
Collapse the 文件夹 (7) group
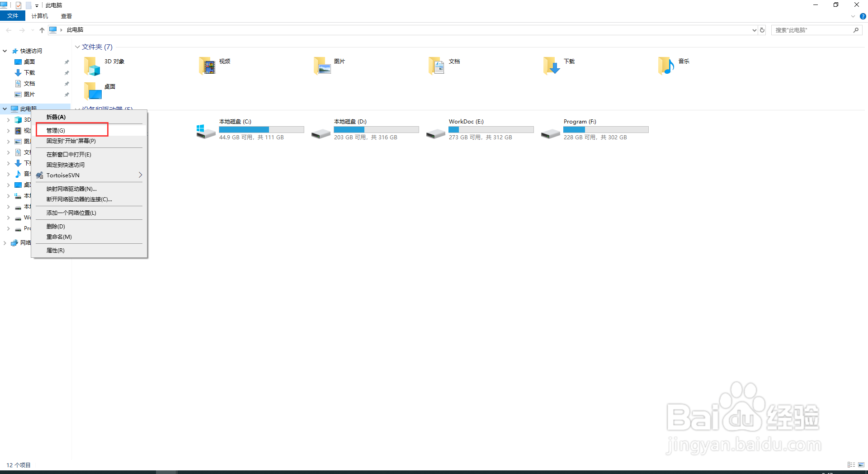pyautogui.click(x=77, y=47)
